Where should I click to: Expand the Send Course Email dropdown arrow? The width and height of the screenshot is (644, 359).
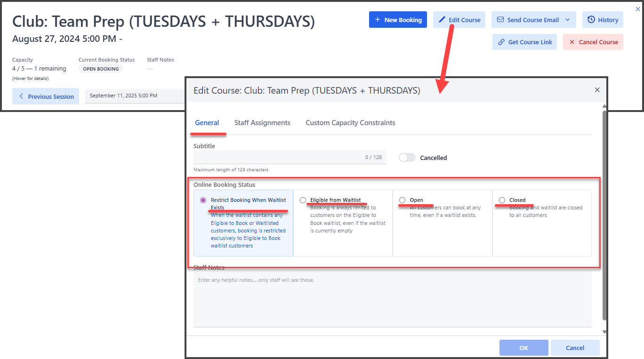click(x=567, y=20)
